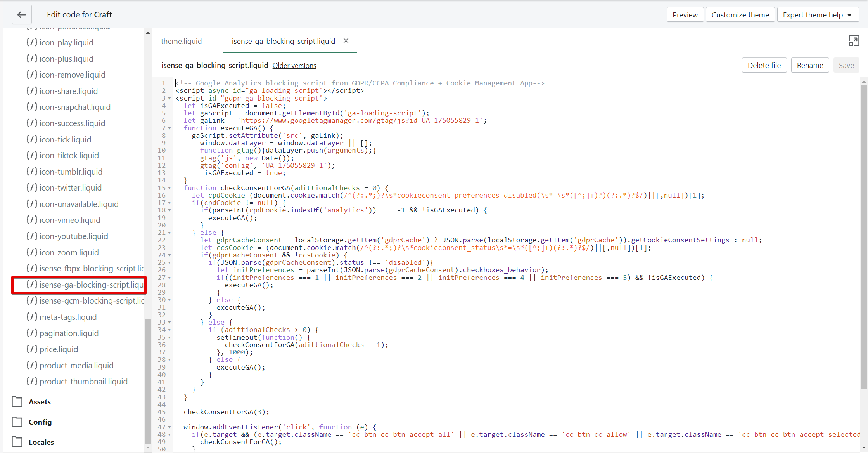868x453 pixels.
Task: Collapse code fold at line 33
Action: [x=169, y=323]
